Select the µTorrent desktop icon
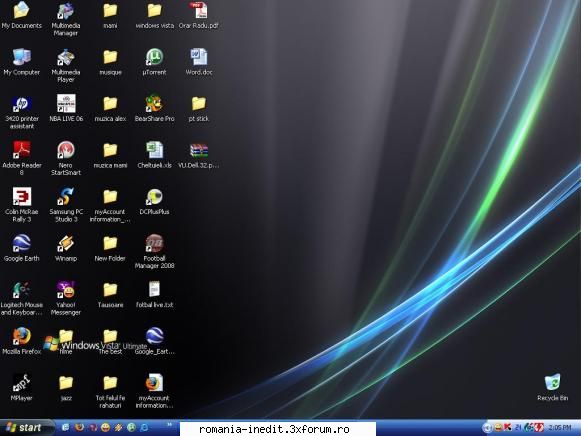The height and width of the screenshot is (436, 581). (x=154, y=62)
